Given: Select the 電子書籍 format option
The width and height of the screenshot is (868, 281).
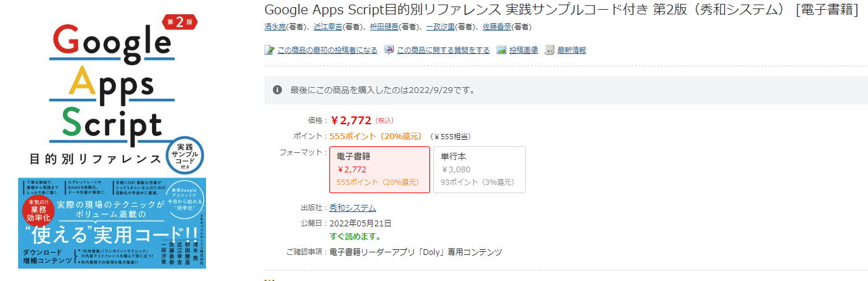Looking at the screenshot, I should (379, 170).
